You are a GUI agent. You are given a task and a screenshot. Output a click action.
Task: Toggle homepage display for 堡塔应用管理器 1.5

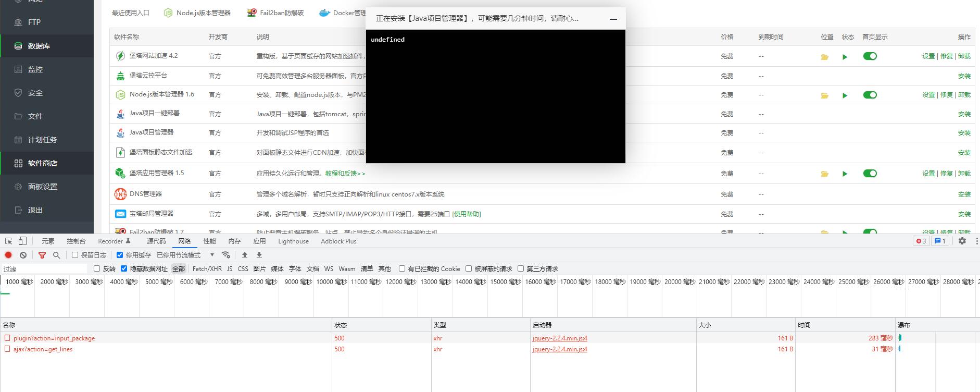pos(870,173)
